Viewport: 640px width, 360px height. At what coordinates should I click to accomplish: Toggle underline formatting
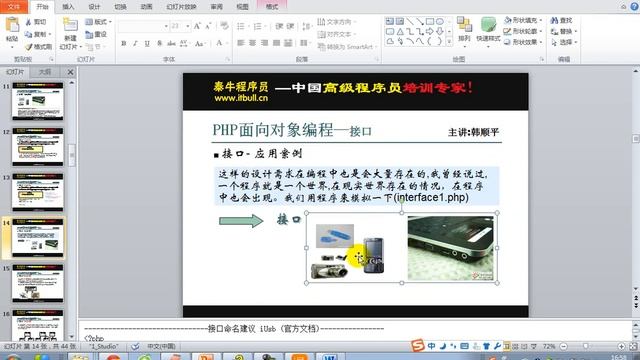click(147, 43)
